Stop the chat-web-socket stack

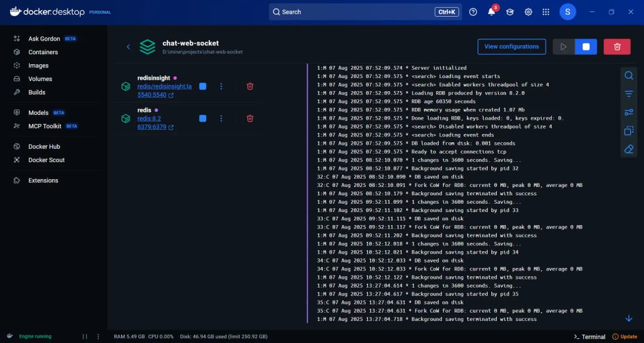point(586,47)
